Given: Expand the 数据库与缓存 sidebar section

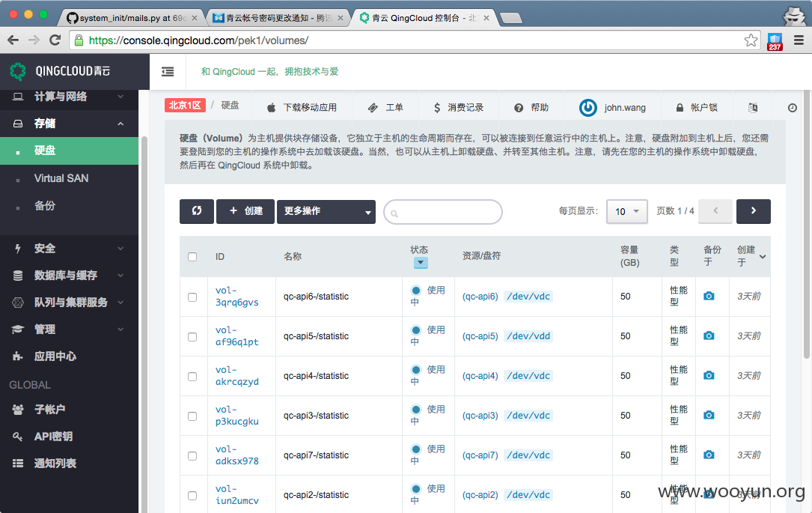Looking at the screenshot, I should (x=70, y=275).
